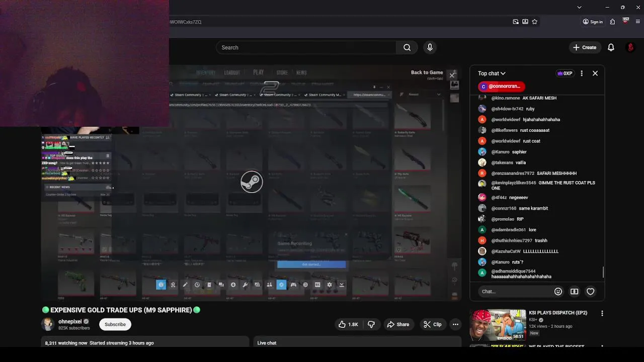This screenshot has width=644, height=362.
Task: Collapse the overlay toolbar with down-arrow icon
Action: point(342,285)
